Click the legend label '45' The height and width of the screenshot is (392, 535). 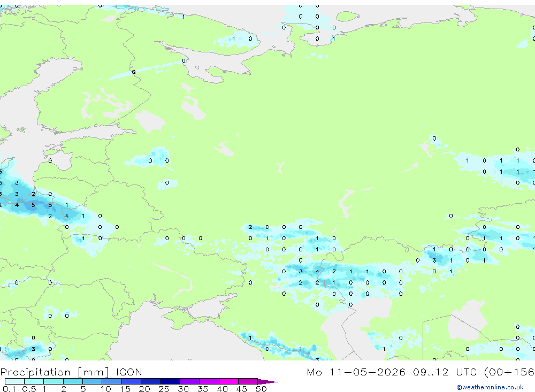coord(242,389)
